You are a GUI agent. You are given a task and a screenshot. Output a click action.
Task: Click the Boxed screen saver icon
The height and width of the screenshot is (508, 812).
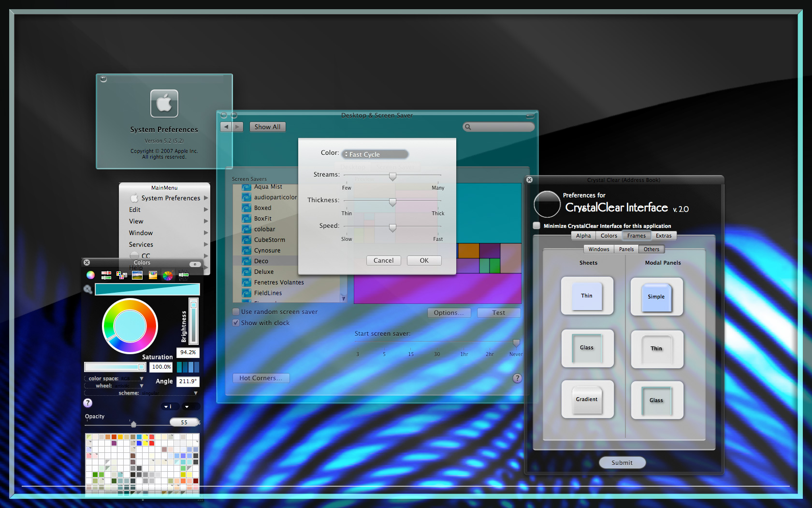pyautogui.click(x=246, y=208)
